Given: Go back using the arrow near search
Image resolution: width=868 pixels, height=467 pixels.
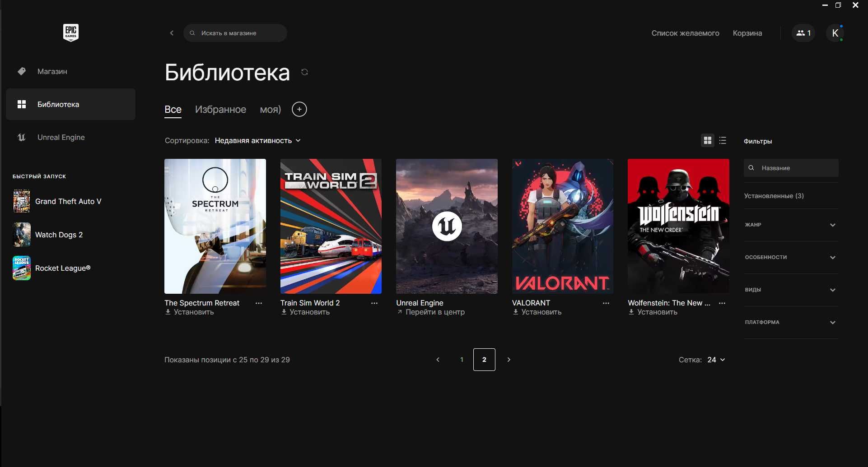Looking at the screenshot, I should click(x=172, y=33).
